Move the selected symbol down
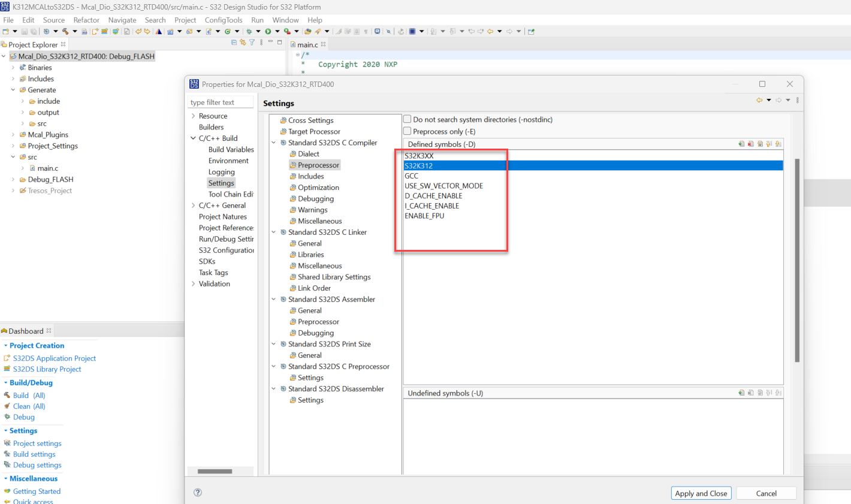The image size is (851, 504). [778, 144]
